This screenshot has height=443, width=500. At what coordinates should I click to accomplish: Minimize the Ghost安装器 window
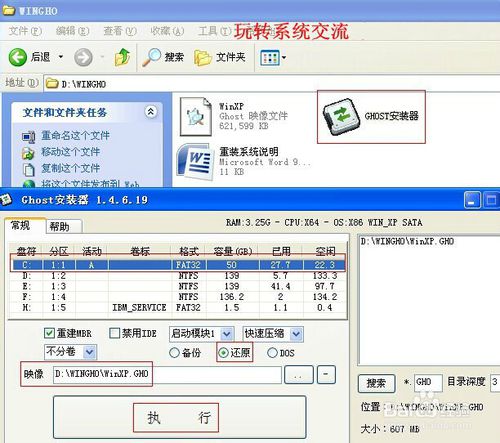pyautogui.click(x=472, y=200)
